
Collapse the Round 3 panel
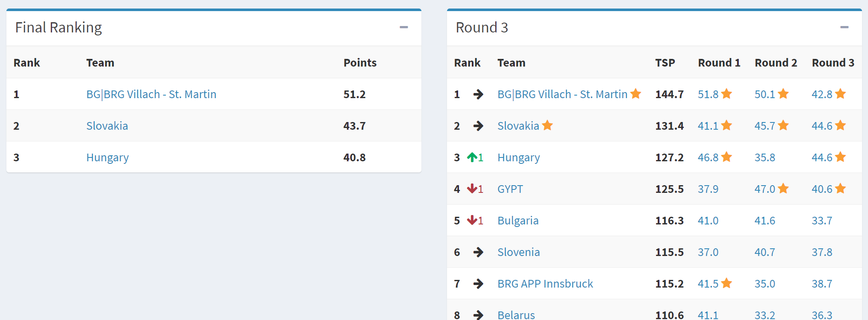pyautogui.click(x=844, y=27)
